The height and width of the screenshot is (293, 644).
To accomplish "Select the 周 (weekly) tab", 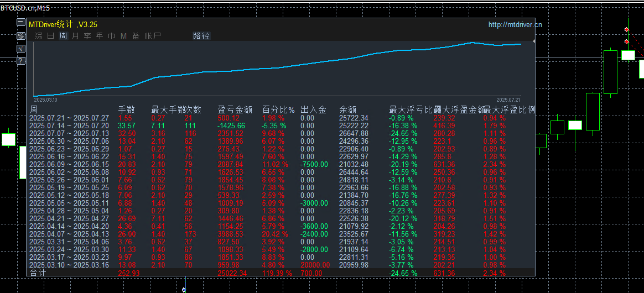I will pyautogui.click(x=63, y=36).
